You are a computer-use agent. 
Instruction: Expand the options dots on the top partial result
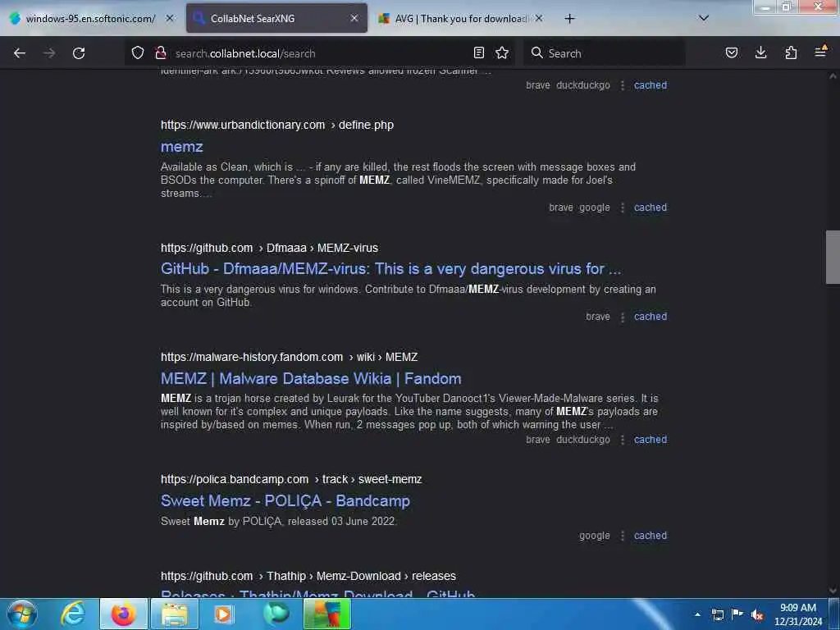(x=623, y=85)
